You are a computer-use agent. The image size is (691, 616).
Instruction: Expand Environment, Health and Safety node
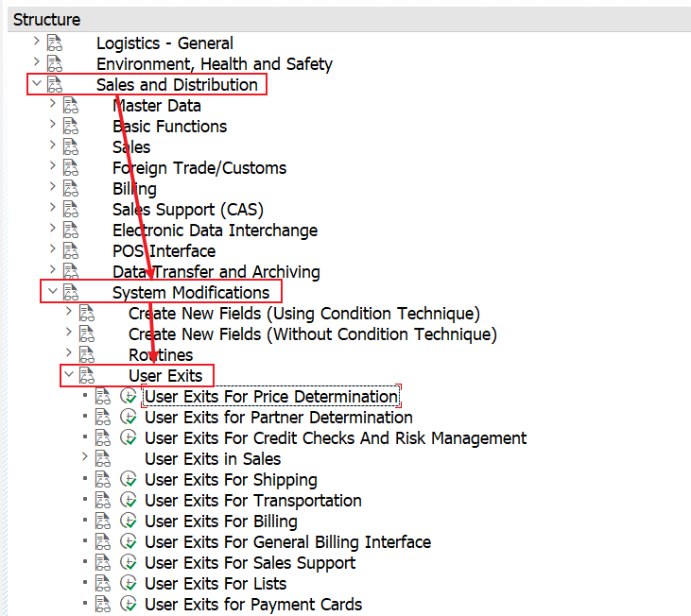pyautogui.click(x=37, y=62)
